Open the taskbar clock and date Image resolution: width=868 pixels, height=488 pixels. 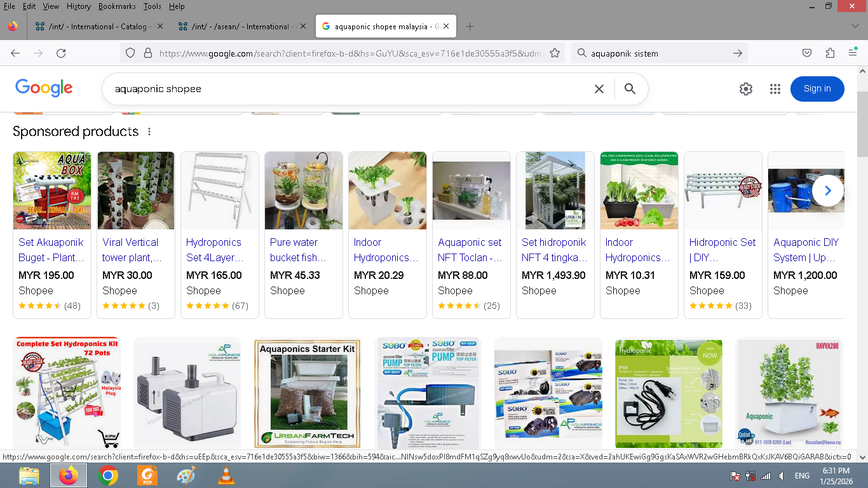coord(836,475)
